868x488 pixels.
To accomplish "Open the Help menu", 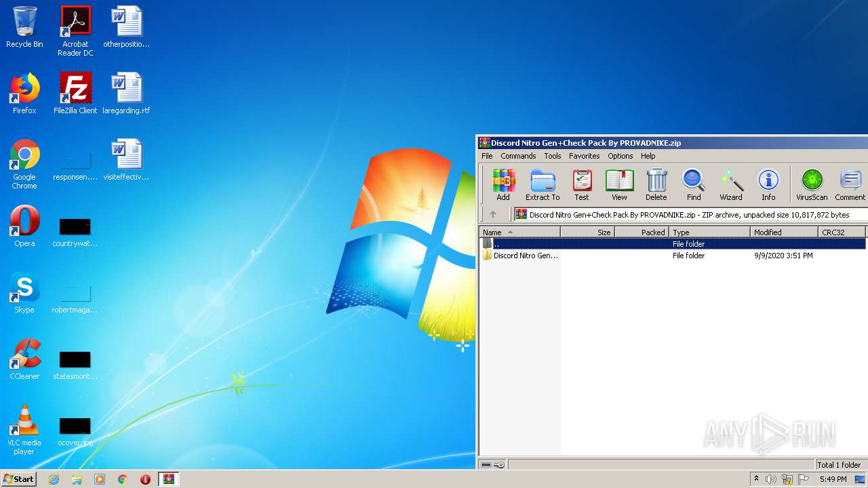I will 648,156.
